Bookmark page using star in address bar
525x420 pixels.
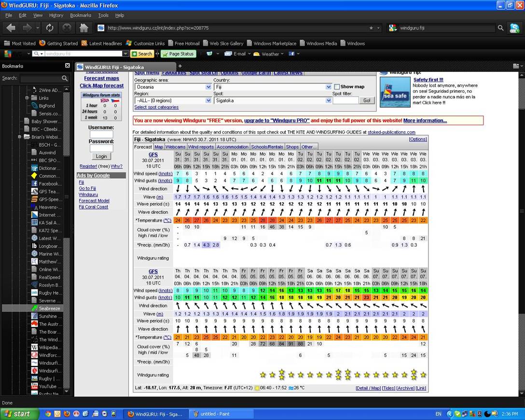[x=371, y=28]
